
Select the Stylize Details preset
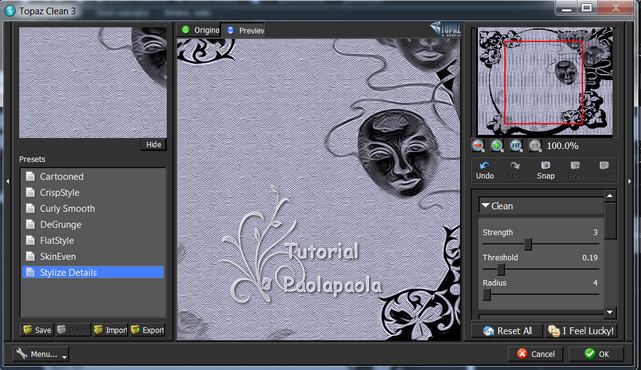tap(93, 272)
